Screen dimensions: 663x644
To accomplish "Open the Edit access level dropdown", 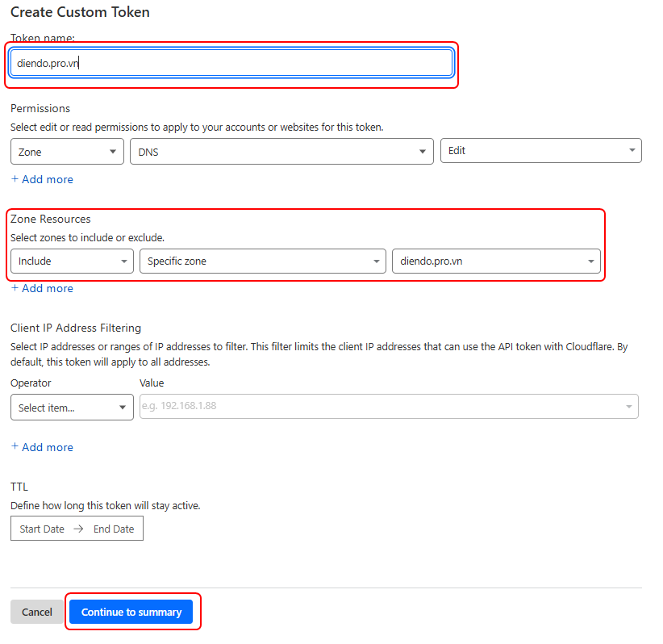I will [540, 151].
